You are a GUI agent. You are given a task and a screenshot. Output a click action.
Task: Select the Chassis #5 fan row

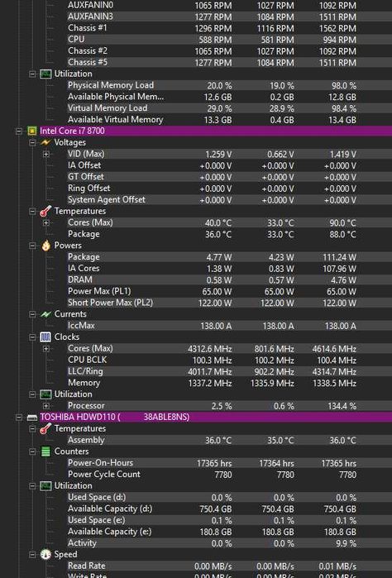[x=229, y=62]
